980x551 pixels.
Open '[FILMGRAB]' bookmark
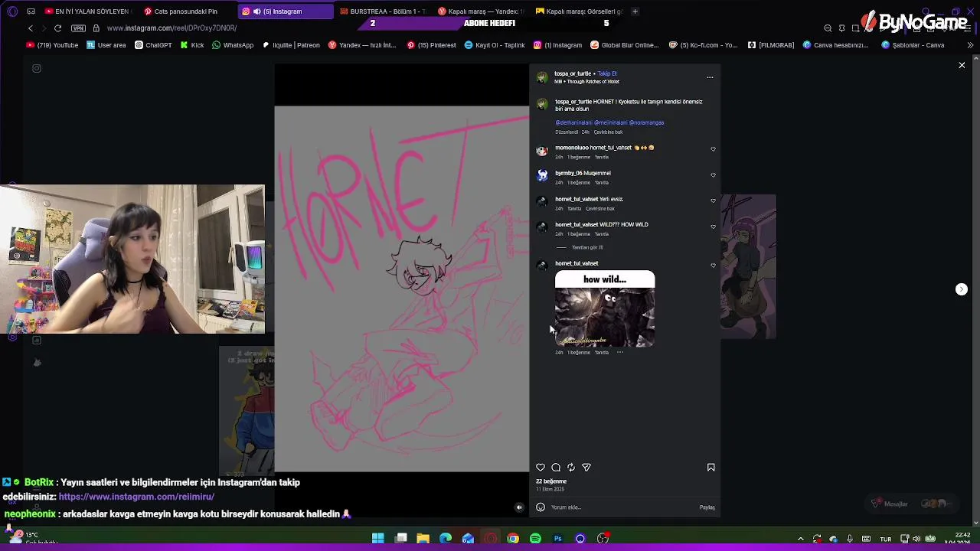[771, 45]
